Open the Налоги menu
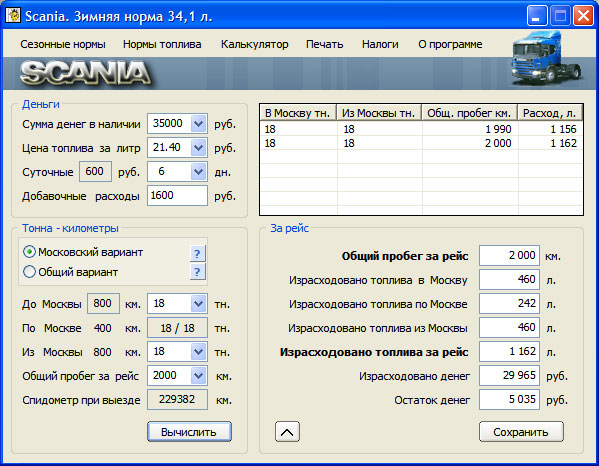 point(380,44)
